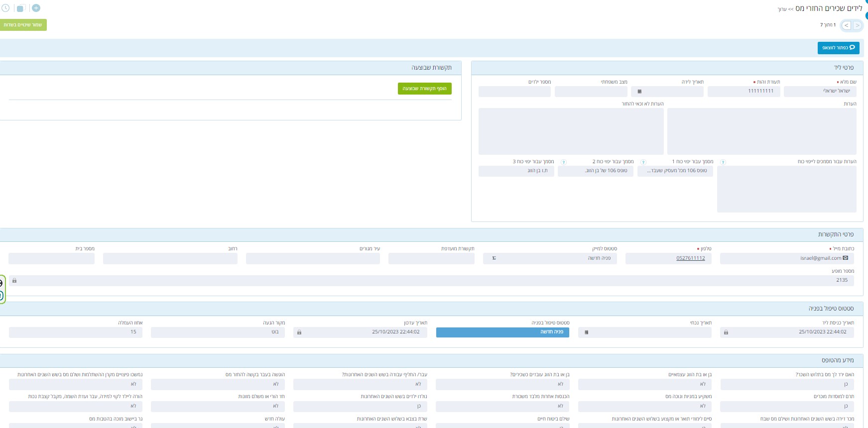
Task: Click the breadcrumb title for salaried tax refund leads
Action: [829, 8]
